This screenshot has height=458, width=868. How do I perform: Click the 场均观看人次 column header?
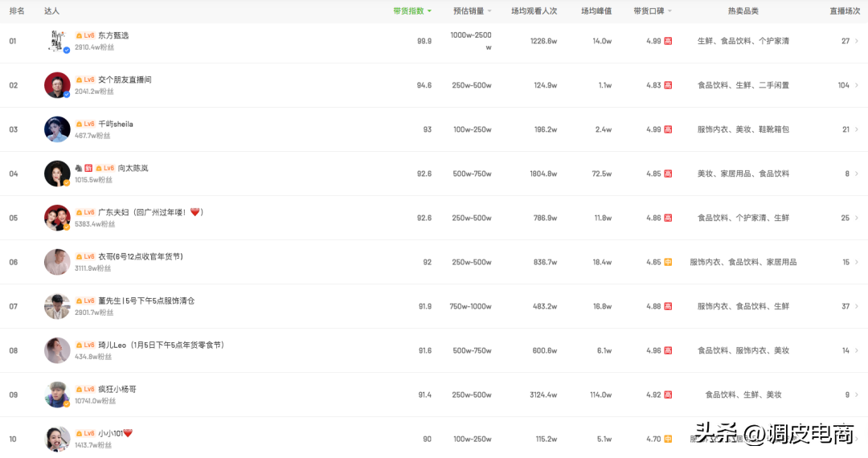point(534,11)
